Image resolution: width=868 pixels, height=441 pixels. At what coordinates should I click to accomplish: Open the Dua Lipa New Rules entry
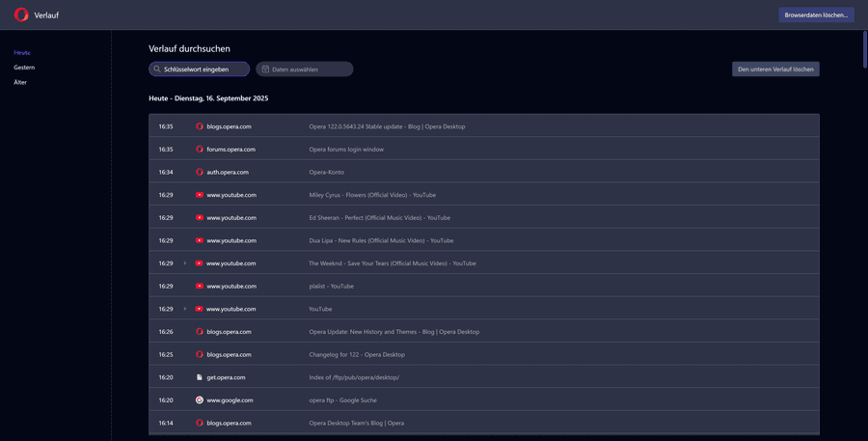click(x=381, y=240)
